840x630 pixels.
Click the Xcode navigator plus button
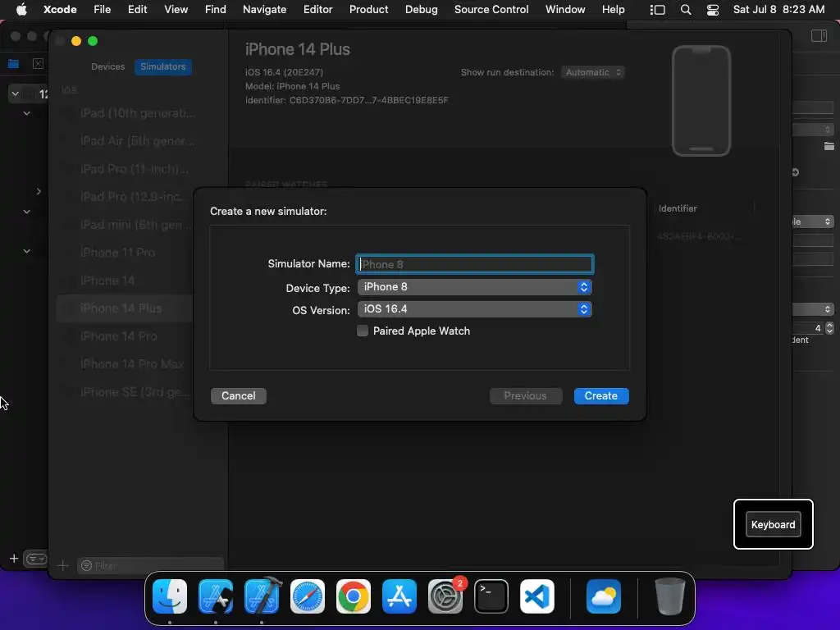click(x=14, y=559)
